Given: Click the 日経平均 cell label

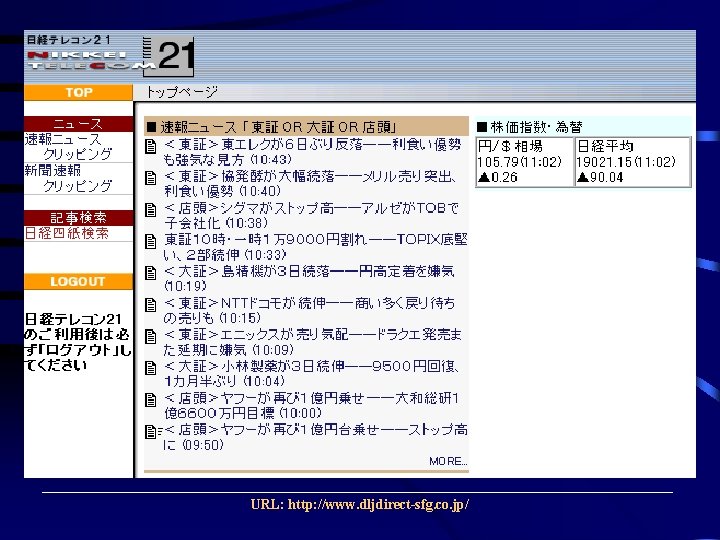Looking at the screenshot, I should tap(605, 146).
